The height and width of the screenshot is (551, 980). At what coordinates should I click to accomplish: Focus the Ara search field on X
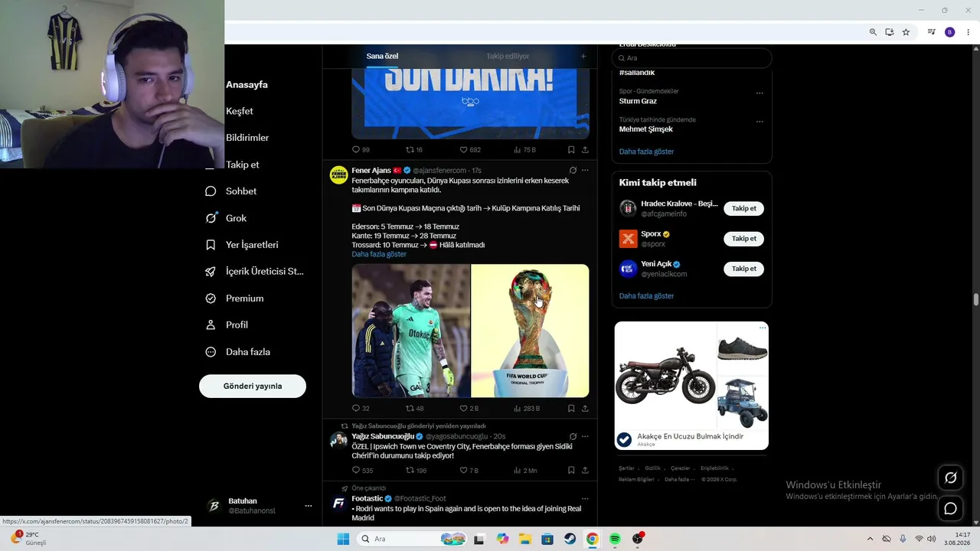click(x=691, y=58)
